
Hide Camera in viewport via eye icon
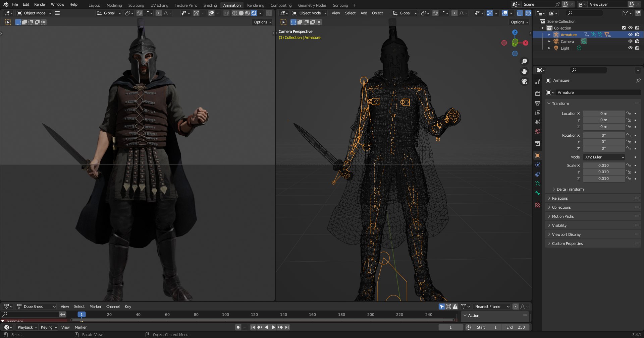click(x=630, y=41)
